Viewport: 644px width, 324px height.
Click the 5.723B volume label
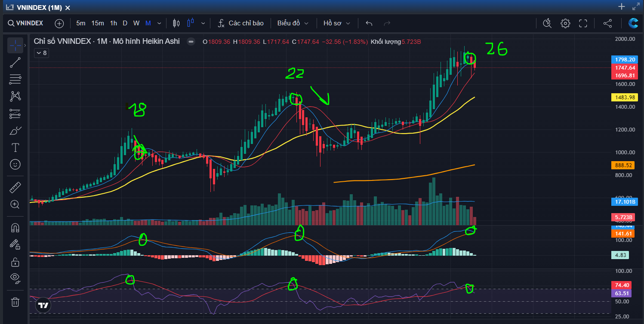623,218
